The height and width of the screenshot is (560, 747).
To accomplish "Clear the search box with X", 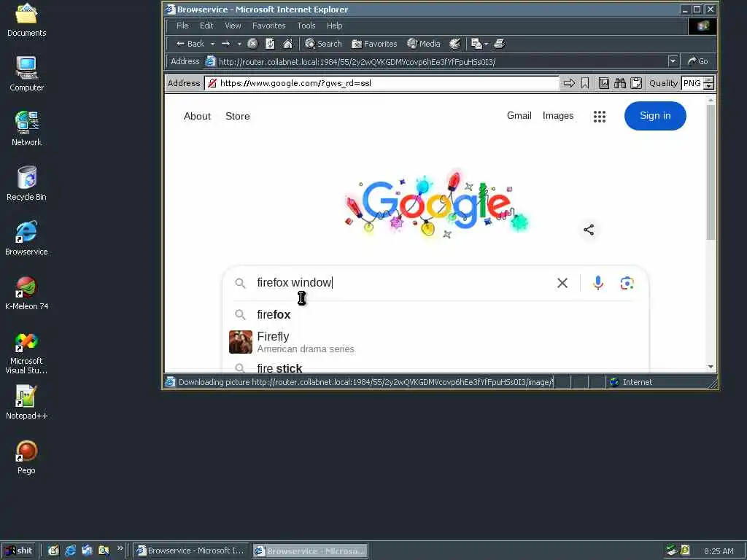I will pos(562,283).
